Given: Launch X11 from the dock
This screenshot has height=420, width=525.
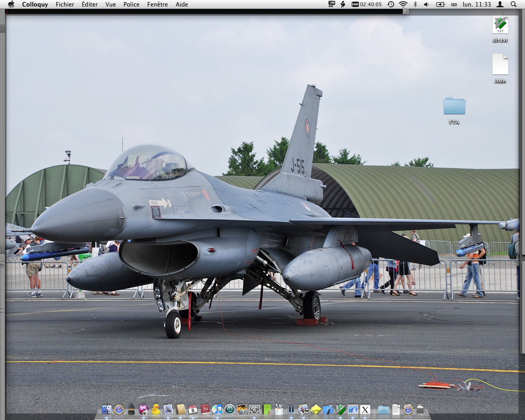Looking at the screenshot, I should (365, 409).
